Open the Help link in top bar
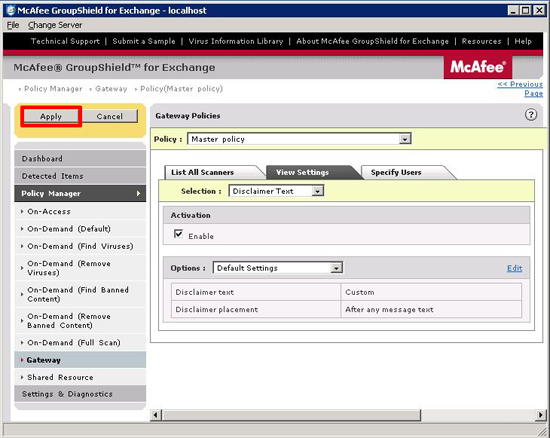 (523, 41)
